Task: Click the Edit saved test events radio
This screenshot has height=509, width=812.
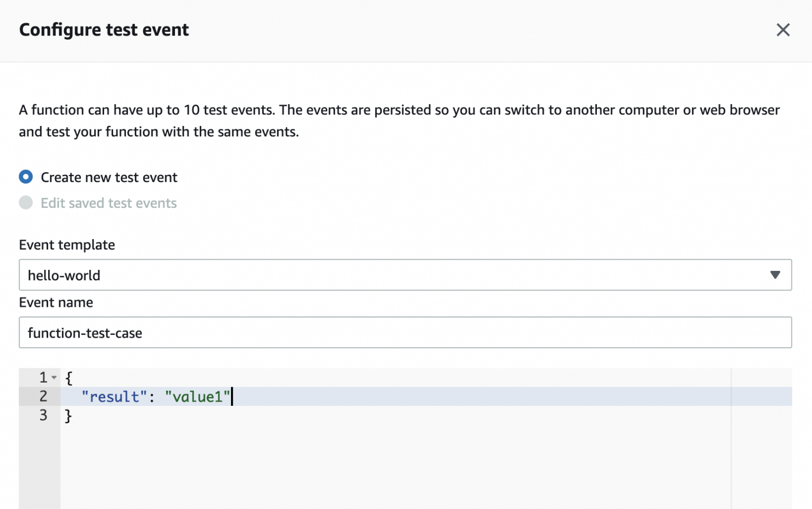Action: (x=25, y=203)
